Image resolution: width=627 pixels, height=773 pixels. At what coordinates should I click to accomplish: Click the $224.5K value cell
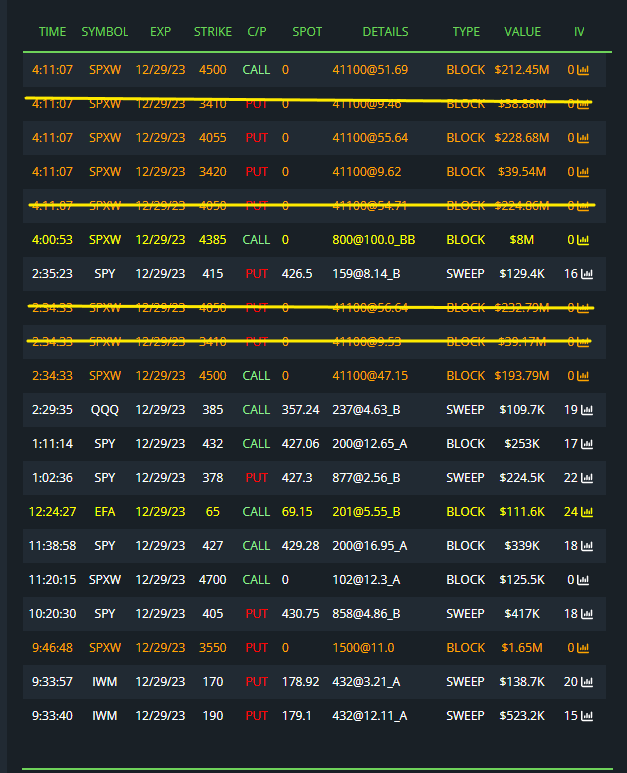point(522,478)
